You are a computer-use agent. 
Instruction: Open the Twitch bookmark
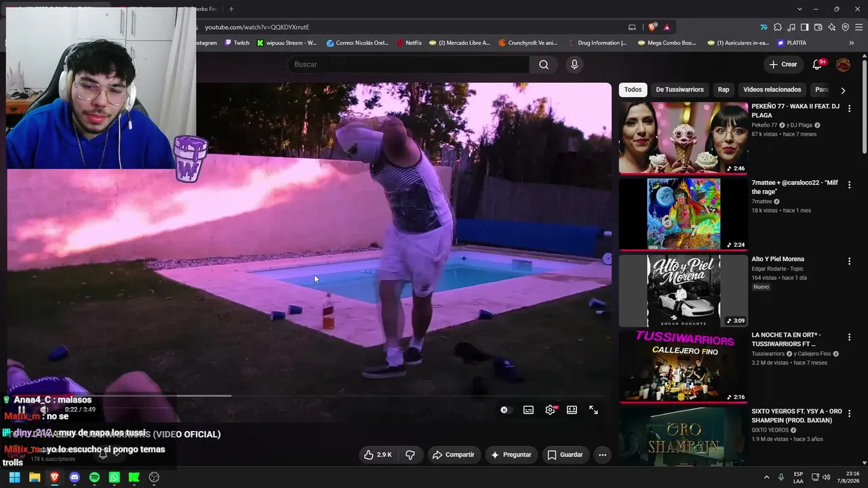pyautogui.click(x=237, y=43)
